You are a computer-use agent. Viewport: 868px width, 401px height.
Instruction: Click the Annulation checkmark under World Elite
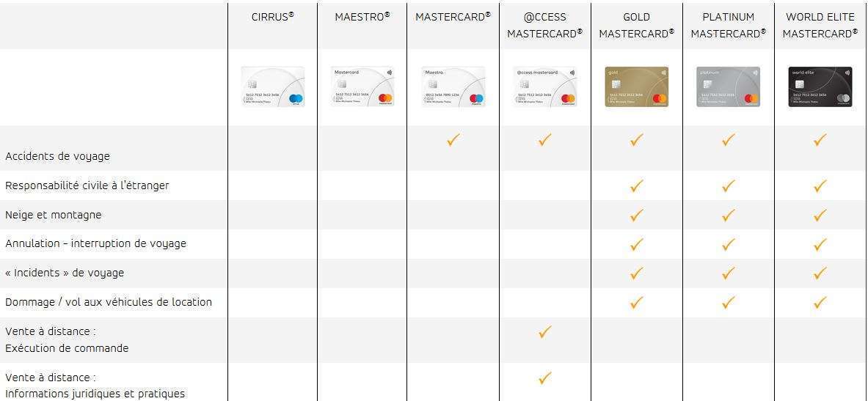[x=820, y=244]
